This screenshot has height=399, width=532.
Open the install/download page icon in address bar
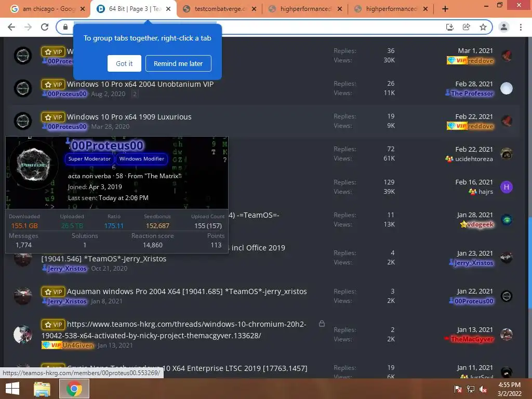click(x=449, y=27)
